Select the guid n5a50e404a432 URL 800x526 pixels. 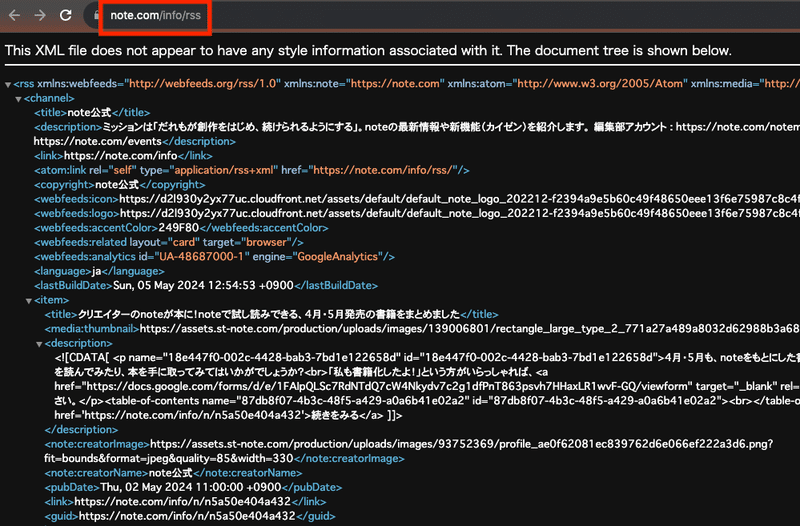[187, 516]
